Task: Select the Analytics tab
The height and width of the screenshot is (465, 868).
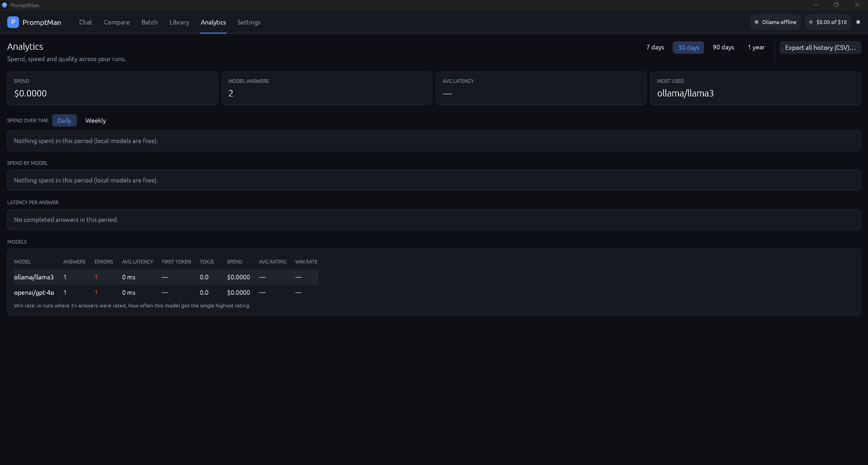Action: 213,22
